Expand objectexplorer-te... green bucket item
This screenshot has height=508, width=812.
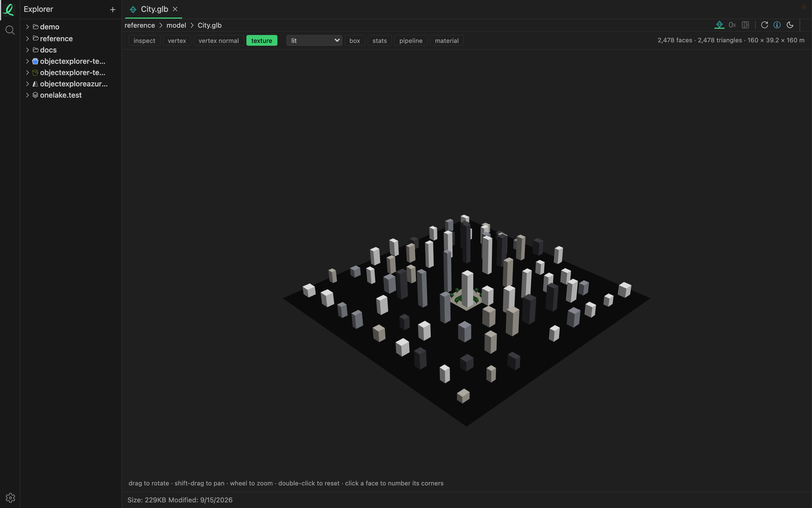pos(28,73)
